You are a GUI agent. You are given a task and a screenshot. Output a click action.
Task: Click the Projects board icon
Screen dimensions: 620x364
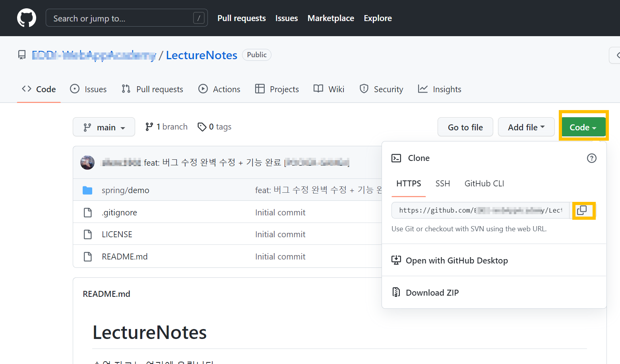click(x=260, y=89)
